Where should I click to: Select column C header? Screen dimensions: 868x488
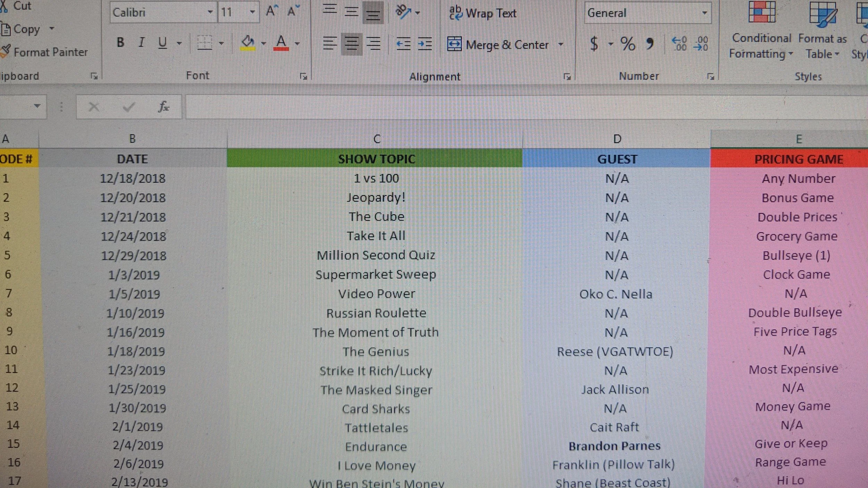point(375,139)
